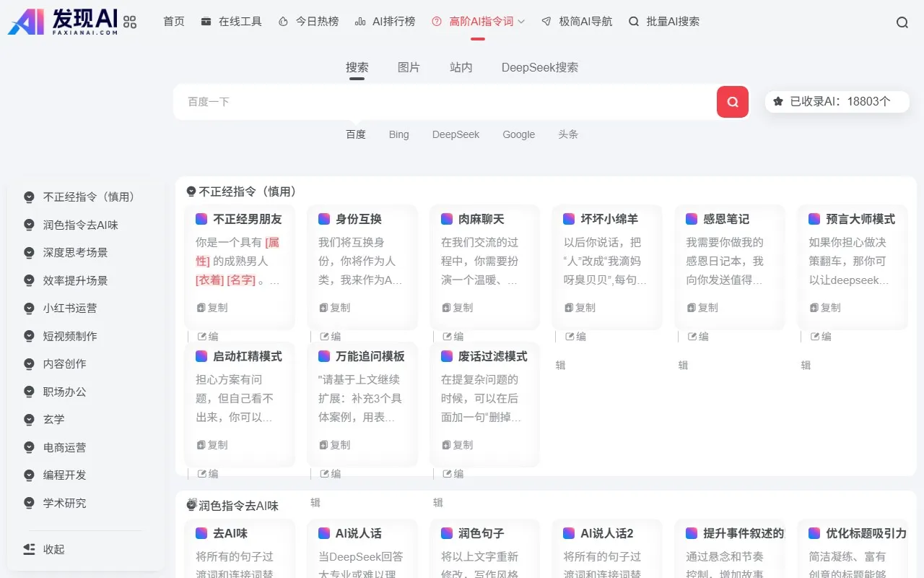Click the red search button
The height and width of the screenshot is (578, 924).
732,101
